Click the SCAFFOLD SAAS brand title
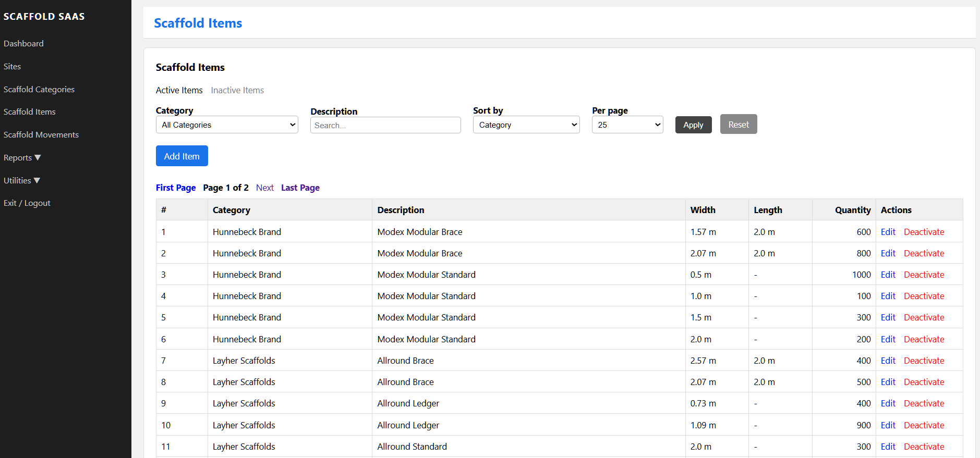 pos(44,17)
